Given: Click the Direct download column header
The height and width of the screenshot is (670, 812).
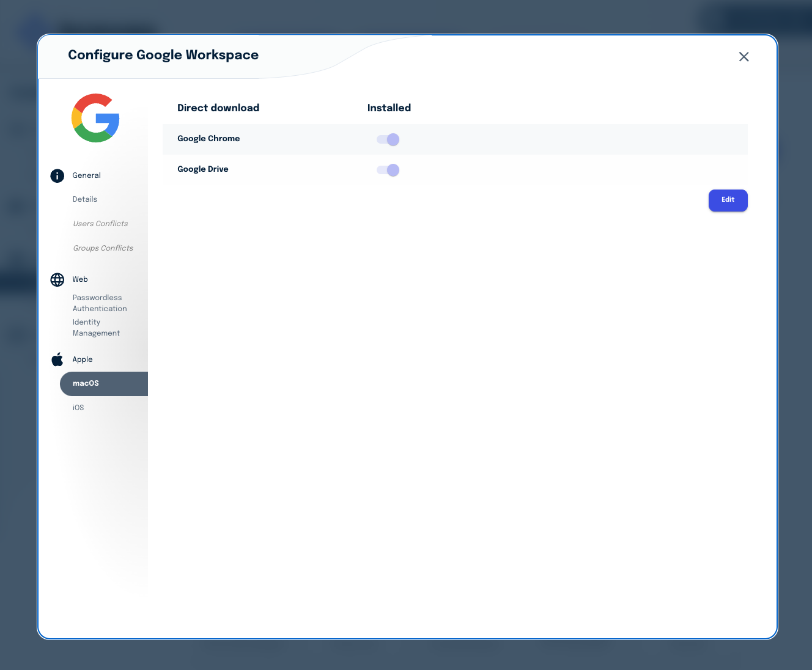Looking at the screenshot, I should [x=218, y=108].
